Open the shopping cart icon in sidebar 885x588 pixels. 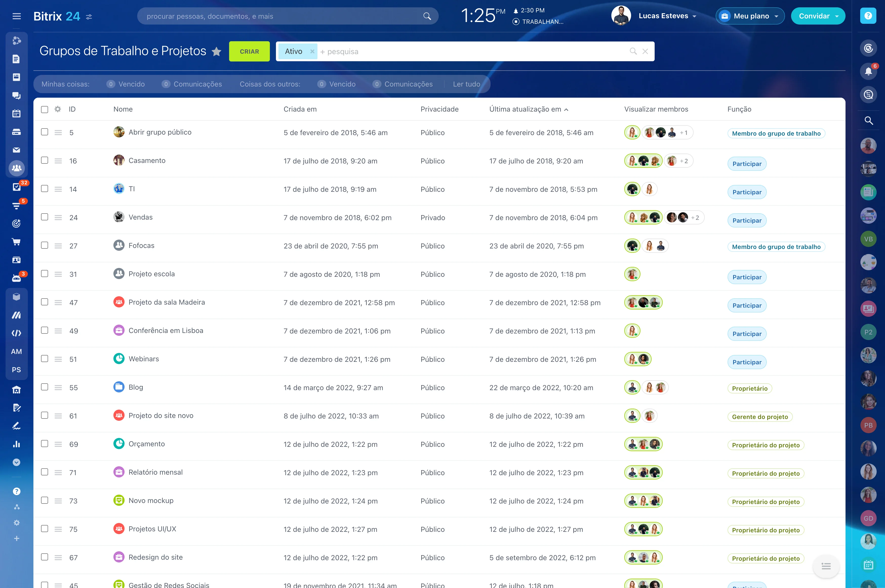[16, 242]
